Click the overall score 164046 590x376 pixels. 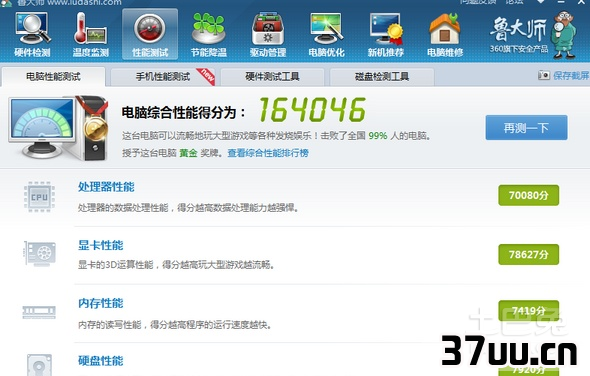click(312, 110)
